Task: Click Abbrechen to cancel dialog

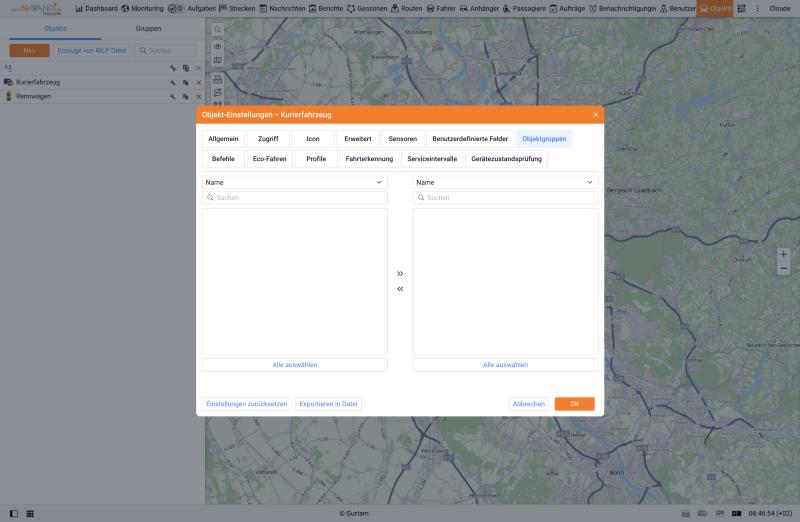Action: 529,404
